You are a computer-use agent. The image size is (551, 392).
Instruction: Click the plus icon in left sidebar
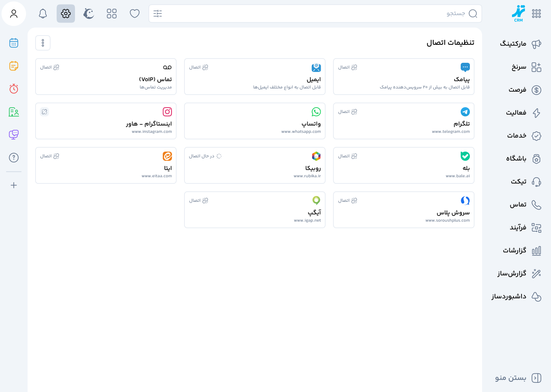pyautogui.click(x=14, y=185)
